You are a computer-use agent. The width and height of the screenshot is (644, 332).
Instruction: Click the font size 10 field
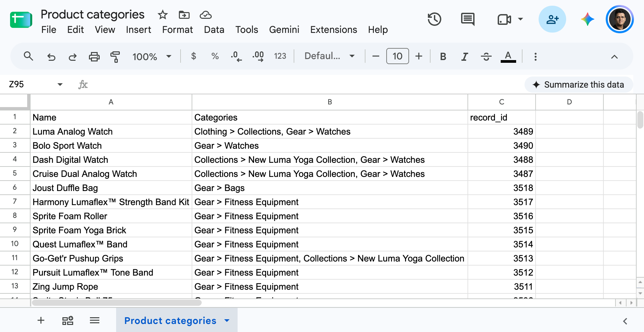pyautogui.click(x=397, y=56)
